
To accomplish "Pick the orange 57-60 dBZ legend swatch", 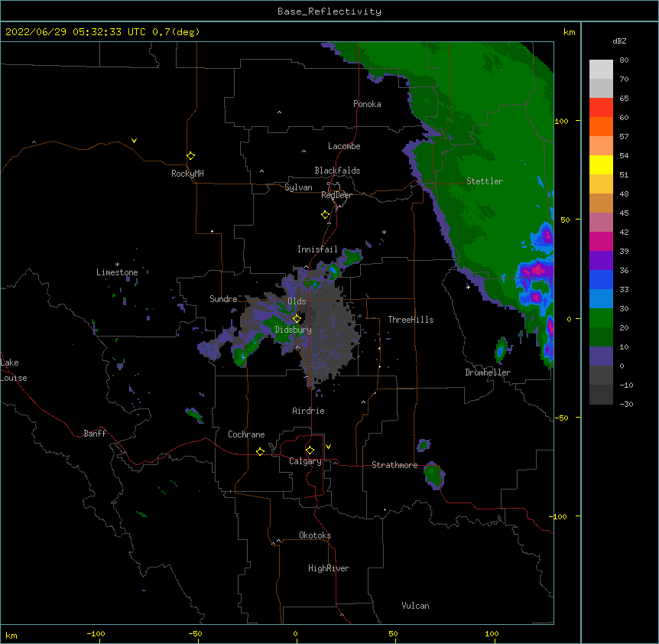I will point(601,126).
